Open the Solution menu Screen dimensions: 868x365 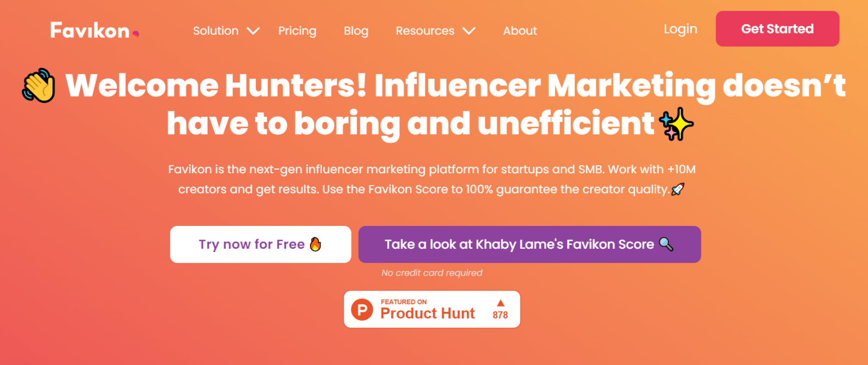click(216, 31)
